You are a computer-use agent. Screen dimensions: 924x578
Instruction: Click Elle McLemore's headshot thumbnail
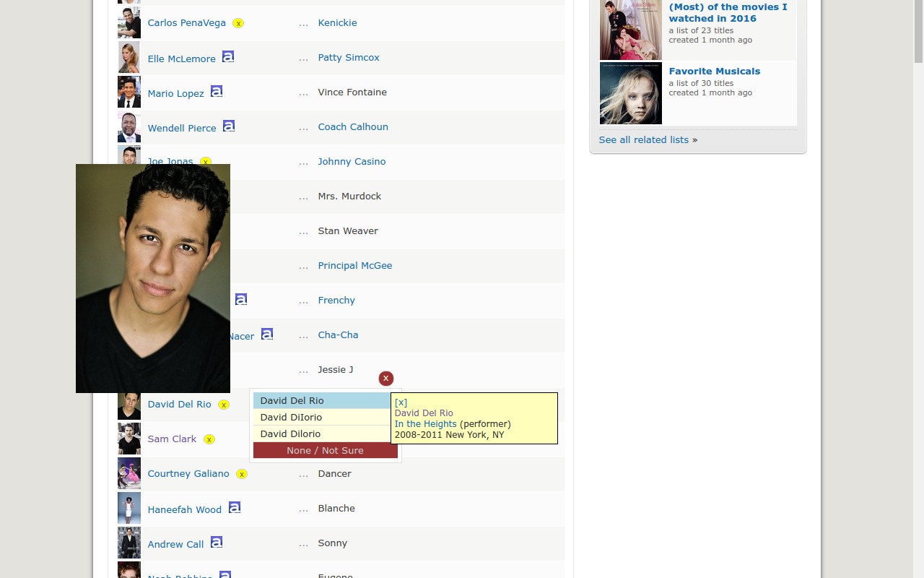coord(129,58)
